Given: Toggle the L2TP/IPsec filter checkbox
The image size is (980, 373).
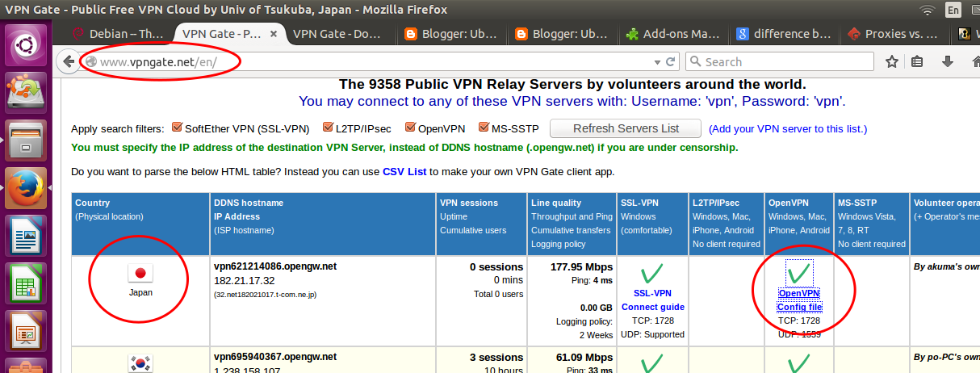Looking at the screenshot, I should tap(327, 128).
